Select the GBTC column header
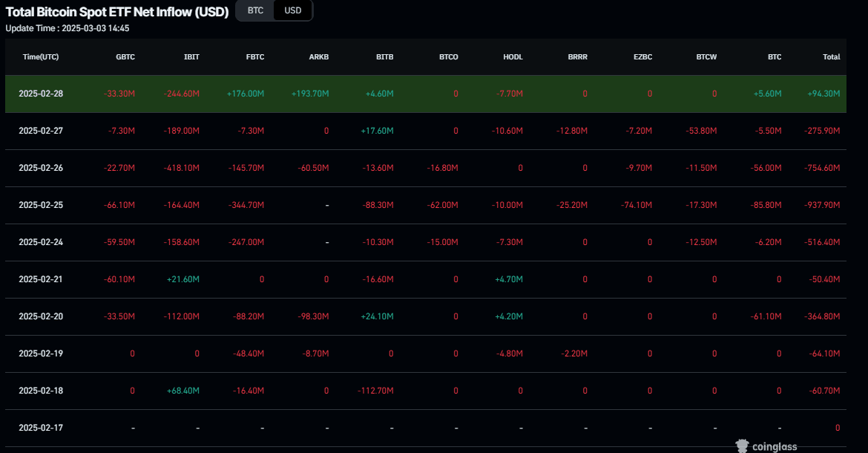The image size is (868, 453). point(125,56)
